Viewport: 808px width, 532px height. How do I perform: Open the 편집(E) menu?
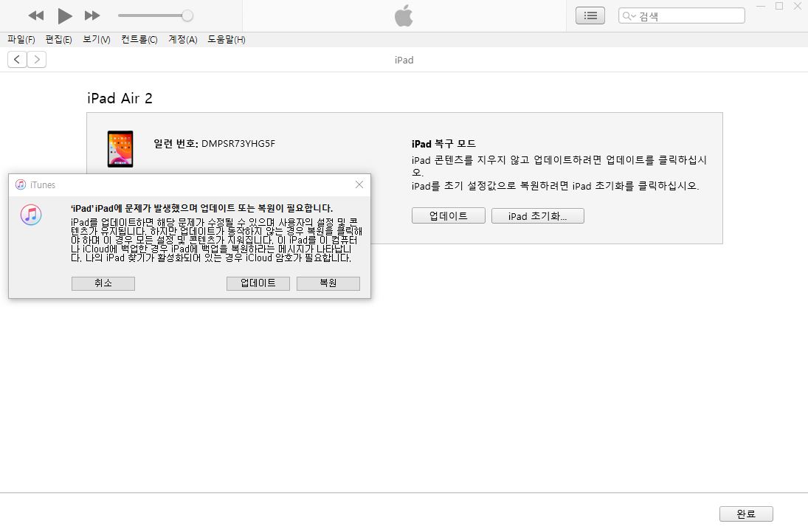pos(58,40)
